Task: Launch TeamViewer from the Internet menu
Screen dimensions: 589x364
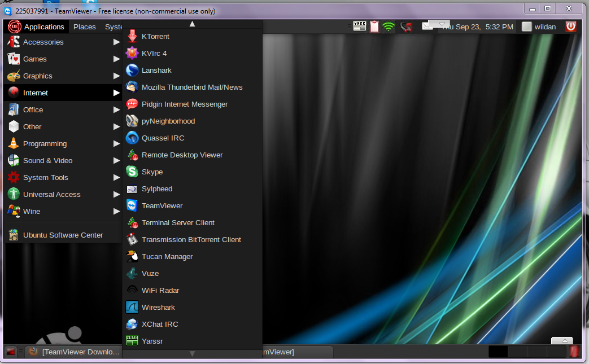Action: coord(192,205)
